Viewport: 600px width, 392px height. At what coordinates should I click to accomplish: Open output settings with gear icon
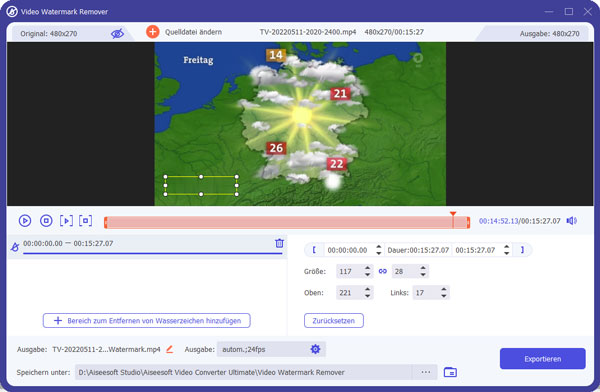315,349
